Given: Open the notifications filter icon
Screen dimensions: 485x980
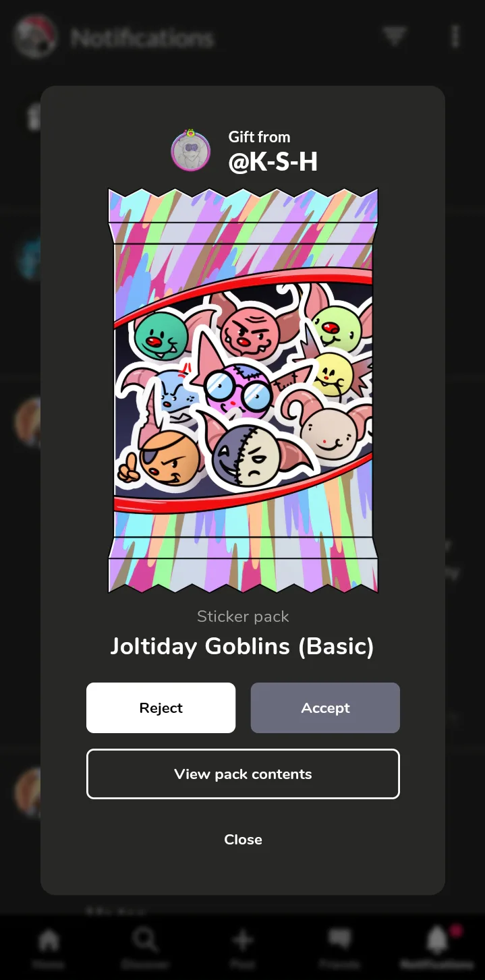Looking at the screenshot, I should 395,36.
